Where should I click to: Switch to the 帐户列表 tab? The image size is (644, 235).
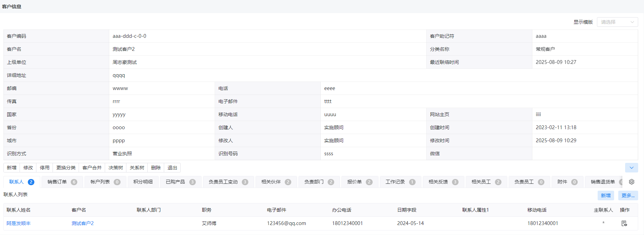(x=105, y=182)
